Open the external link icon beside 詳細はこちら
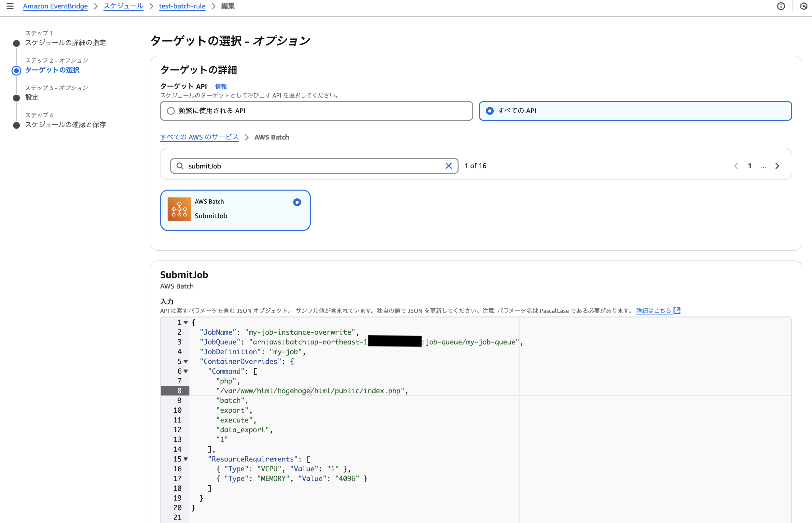Viewport: 812px width, 523px height. pos(677,310)
